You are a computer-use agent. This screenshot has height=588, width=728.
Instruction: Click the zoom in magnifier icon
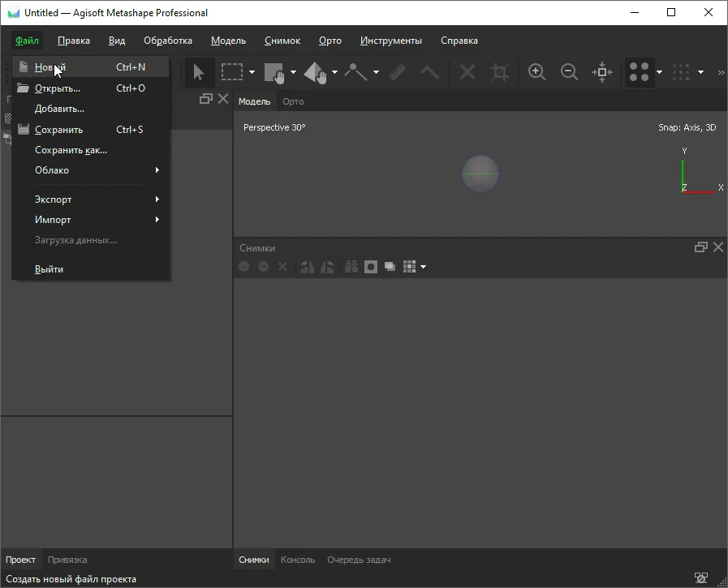(536, 72)
